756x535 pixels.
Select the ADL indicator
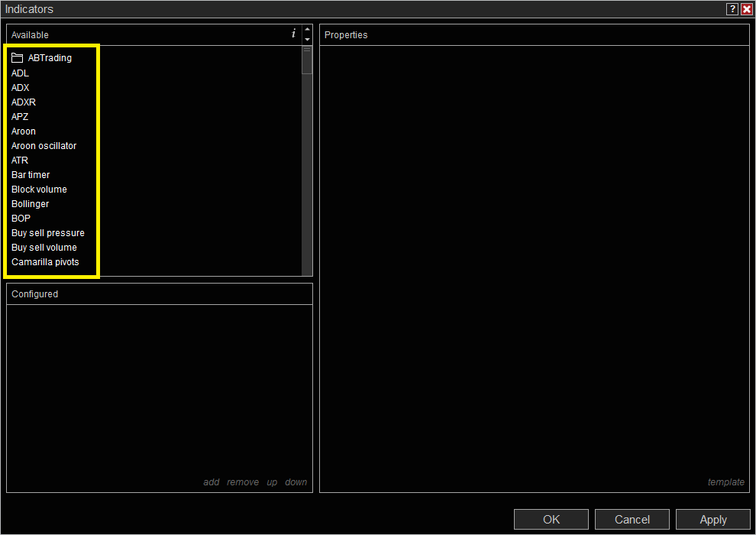point(21,73)
